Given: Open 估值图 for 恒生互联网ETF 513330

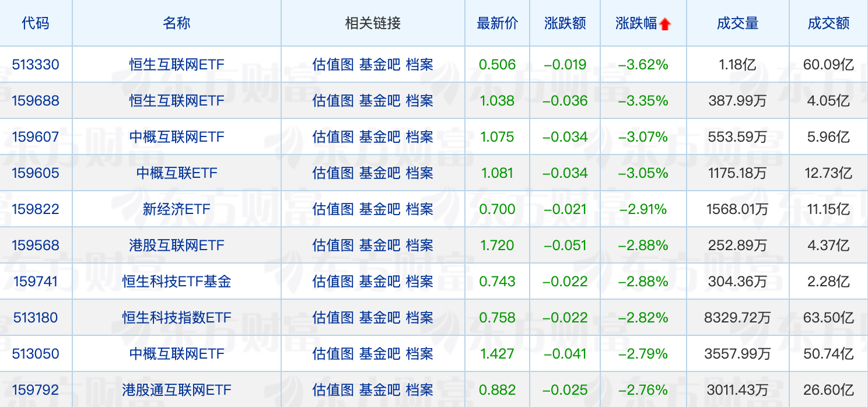Looking at the screenshot, I should [333, 65].
